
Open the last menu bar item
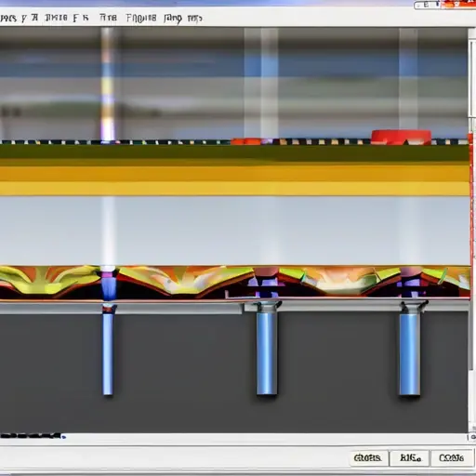coord(194,19)
